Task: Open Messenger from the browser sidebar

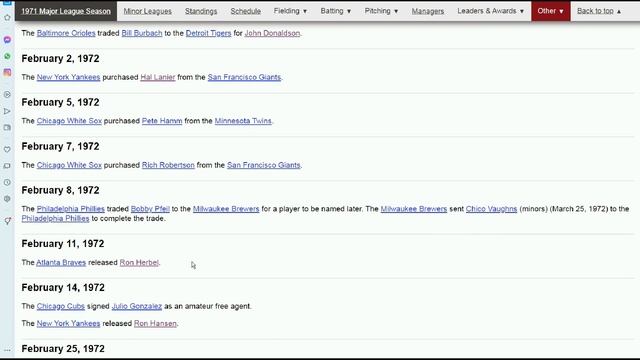Action: click(x=7, y=40)
